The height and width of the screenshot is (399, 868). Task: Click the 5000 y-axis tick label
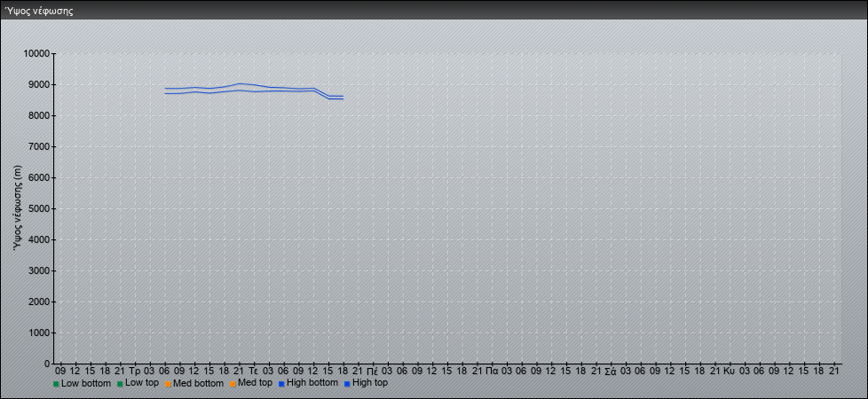(38, 209)
